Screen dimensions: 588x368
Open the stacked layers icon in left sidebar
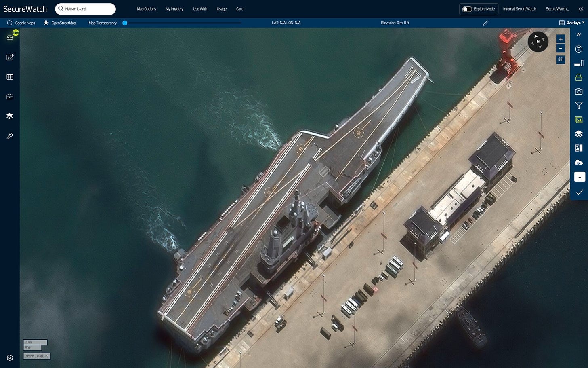[x=10, y=116]
